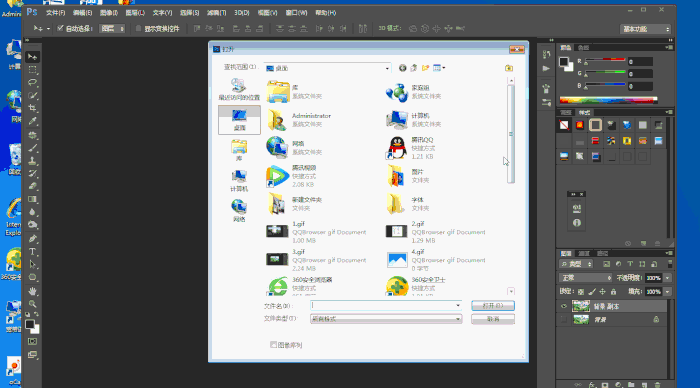The image size is (700, 388).
Task: Select the Move tool in the toolbox
Action: pyautogui.click(x=32, y=57)
